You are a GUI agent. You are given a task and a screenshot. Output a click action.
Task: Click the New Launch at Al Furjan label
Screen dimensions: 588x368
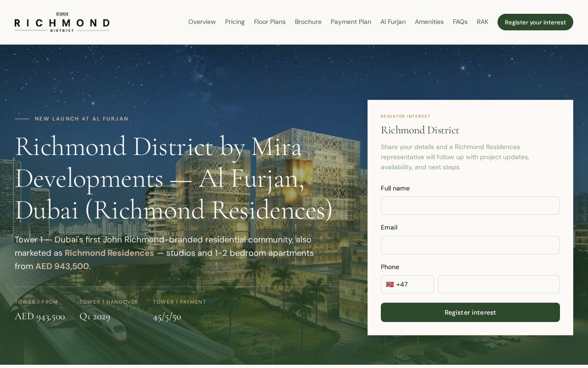(x=82, y=119)
